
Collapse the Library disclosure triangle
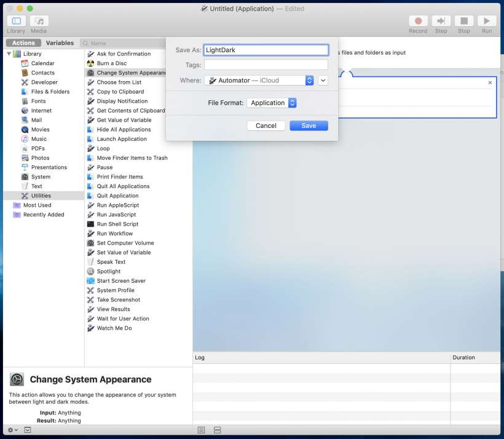tap(9, 53)
